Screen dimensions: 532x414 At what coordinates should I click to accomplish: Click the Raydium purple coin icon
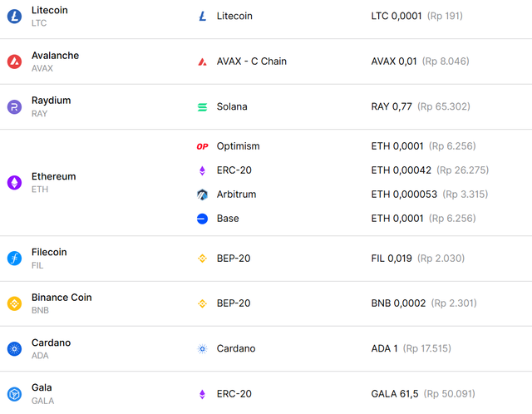(15, 107)
